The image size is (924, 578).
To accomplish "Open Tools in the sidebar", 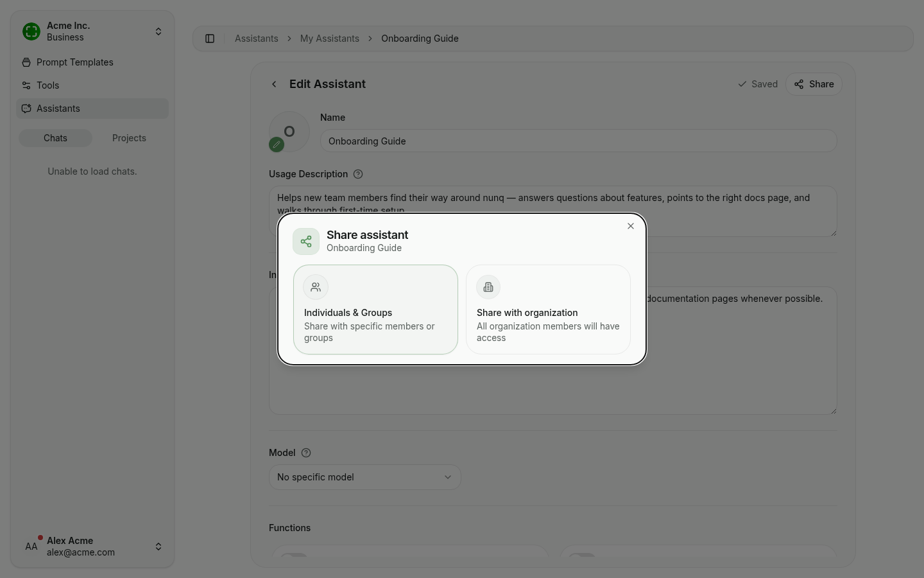I will tap(92, 85).
